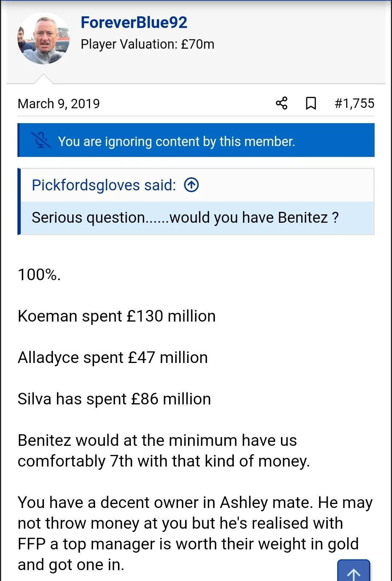This screenshot has height=581, width=392.
Task: Click the "100%." reply text
Action: point(39,275)
